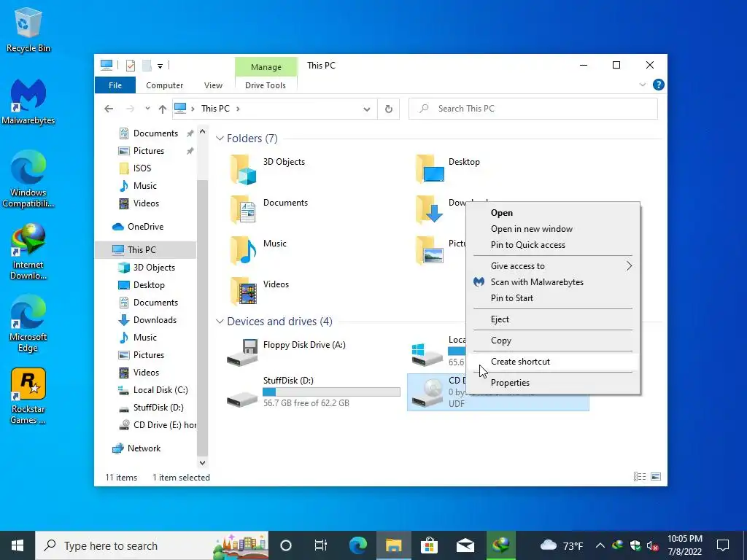
Task: Choose Eject in the context menu
Action: pyautogui.click(x=553, y=319)
